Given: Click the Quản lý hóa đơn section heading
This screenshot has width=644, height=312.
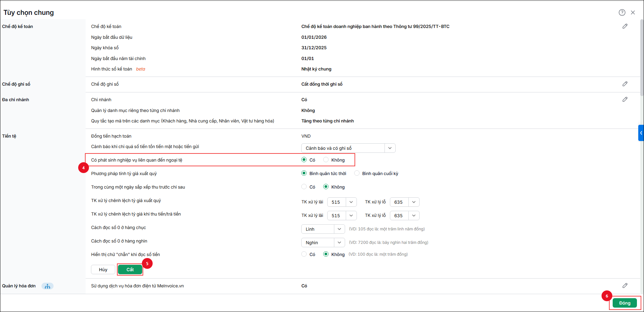Looking at the screenshot, I should [19, 286].
